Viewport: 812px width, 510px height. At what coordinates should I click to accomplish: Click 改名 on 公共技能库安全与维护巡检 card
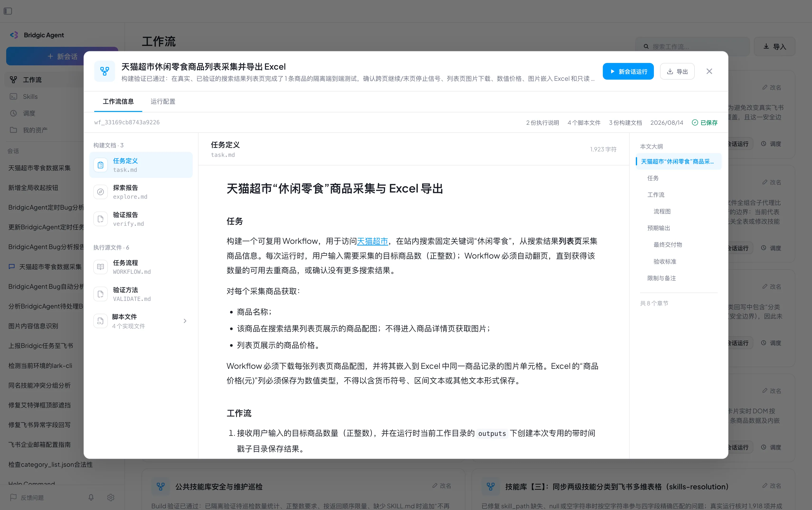coord(442,486)
